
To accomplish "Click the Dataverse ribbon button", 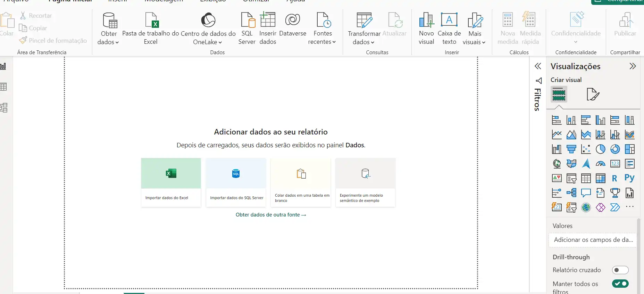I will tap(293, 25).
